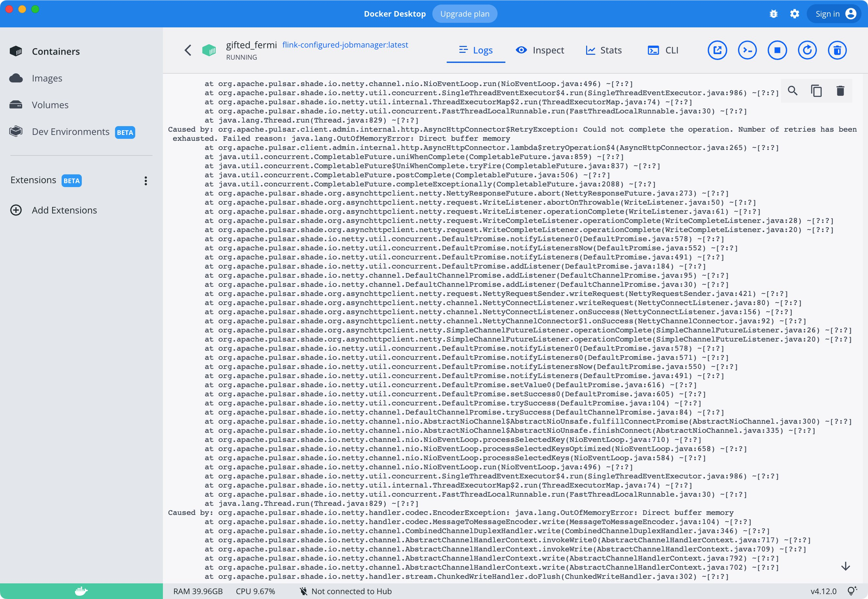868x599 pixels.
Task: Click the Not connected to Hub text
Action: 352,592
